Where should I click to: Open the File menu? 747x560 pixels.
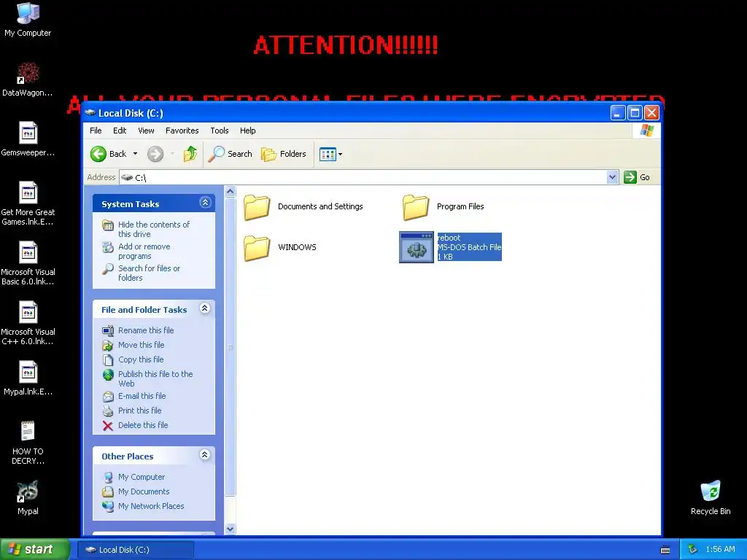coord(96,131)
